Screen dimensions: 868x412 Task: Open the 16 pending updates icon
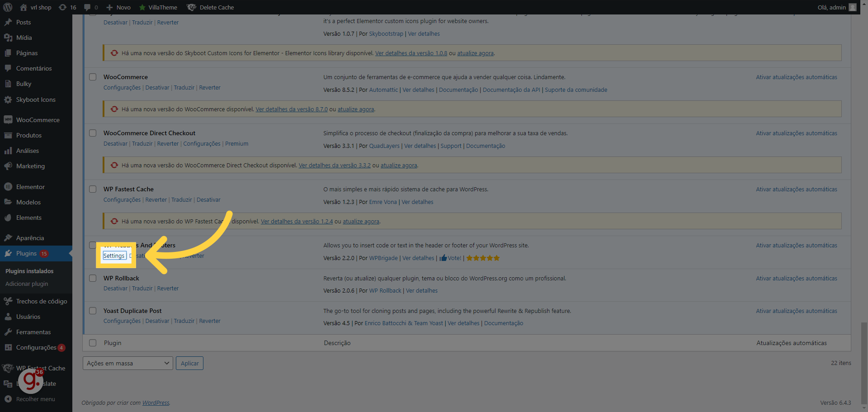coord(62,7)
